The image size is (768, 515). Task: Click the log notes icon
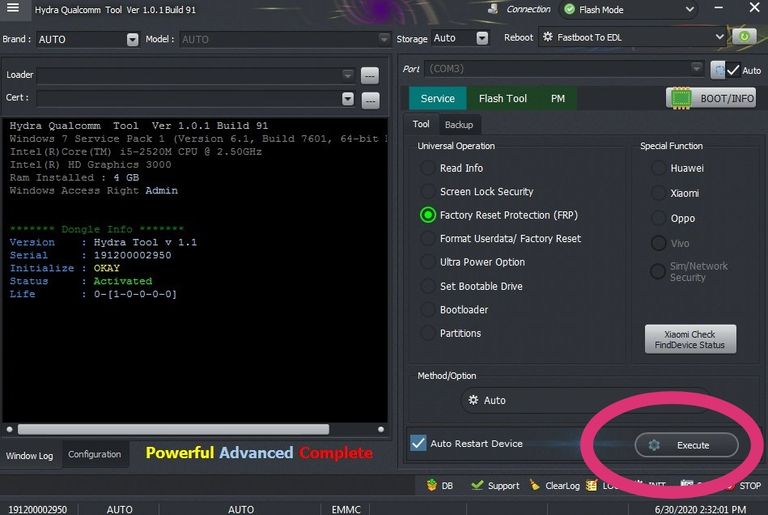coord(592,485)
